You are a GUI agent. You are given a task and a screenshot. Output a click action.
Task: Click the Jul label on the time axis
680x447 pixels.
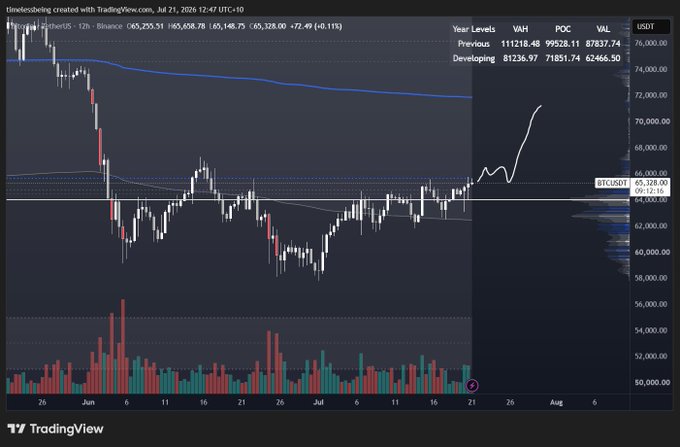point(318,402)
